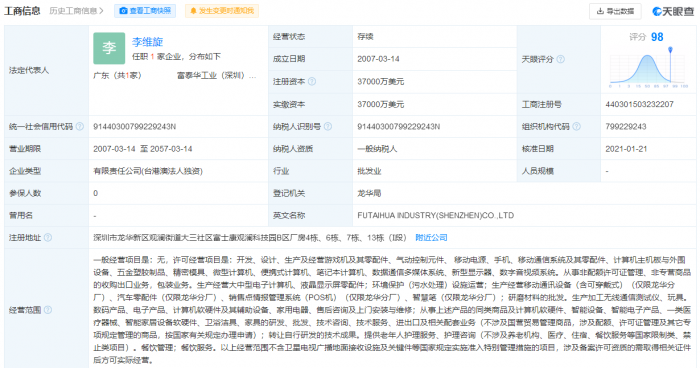Image resolution: width=700 pixels, height=368 pixels.
Task: Click 成立日期 value 2007-03-14
Action: pyautogui.click(x=379, y=59)
